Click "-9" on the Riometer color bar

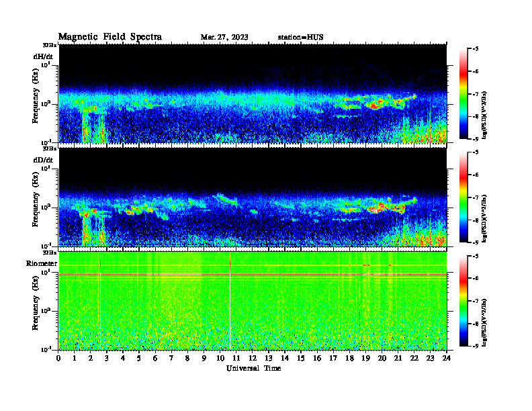pyautogui.click(x=476, y=346)
